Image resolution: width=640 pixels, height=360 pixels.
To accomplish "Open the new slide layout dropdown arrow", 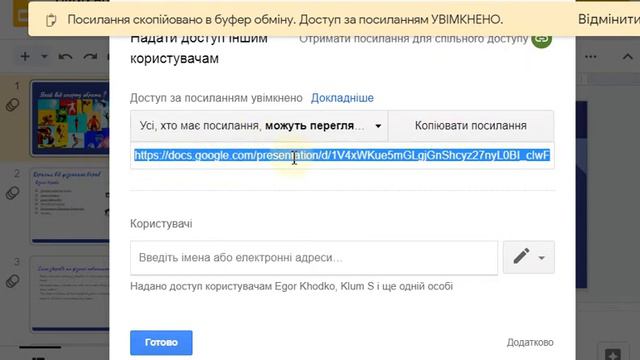I will 44,57.
